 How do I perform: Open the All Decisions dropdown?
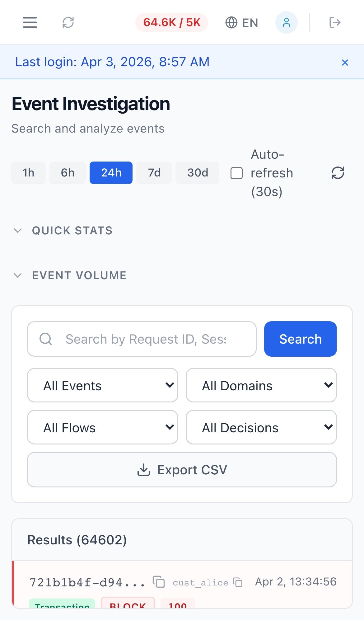pos(261,427)
